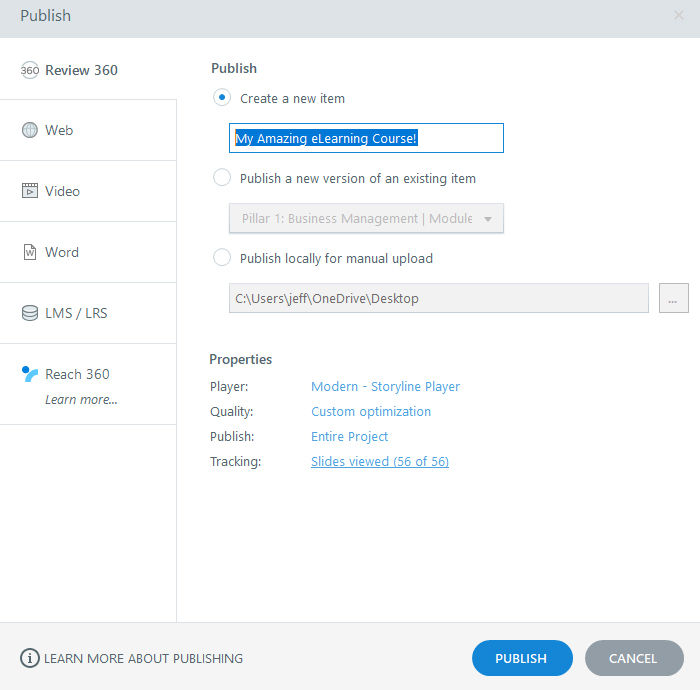Viewport: 700px width, 690px height.
Task: Expand the existing item dropdown list
Action: (488, 218)
